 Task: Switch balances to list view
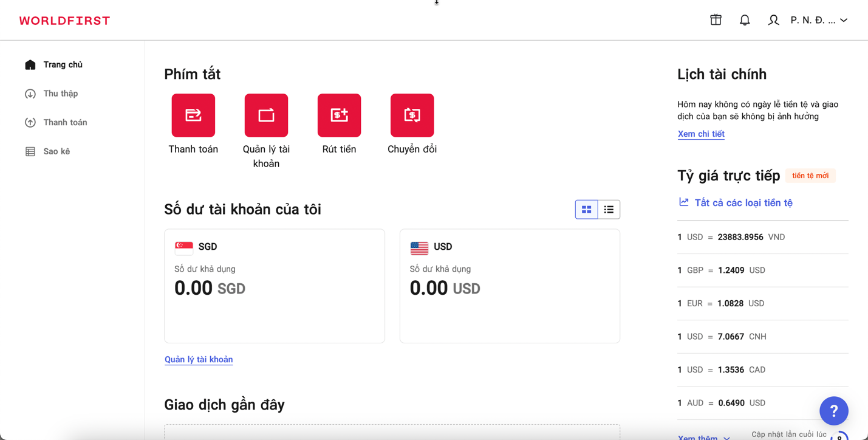pos(609,210)
